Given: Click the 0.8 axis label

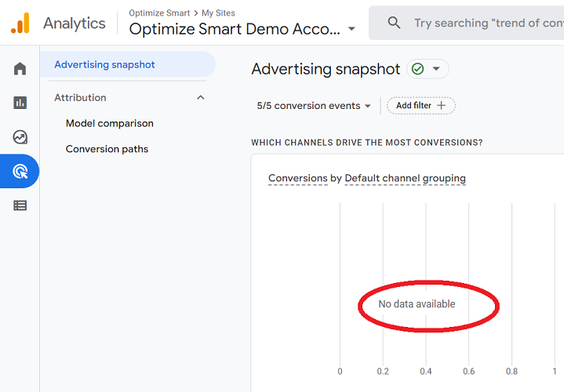Looking at the screenshot, I should [x=512, y=371].
